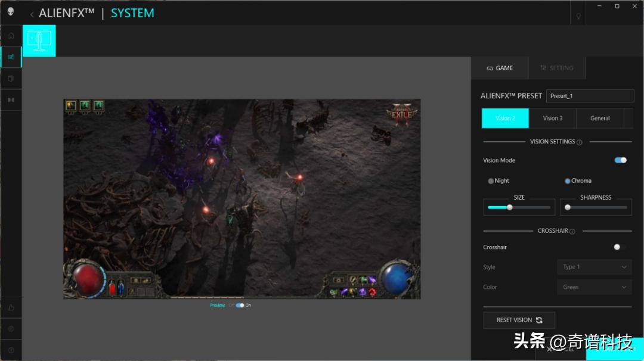The image size is (644, 361).
Task: Click the game preview image
Action: (242, 199)
